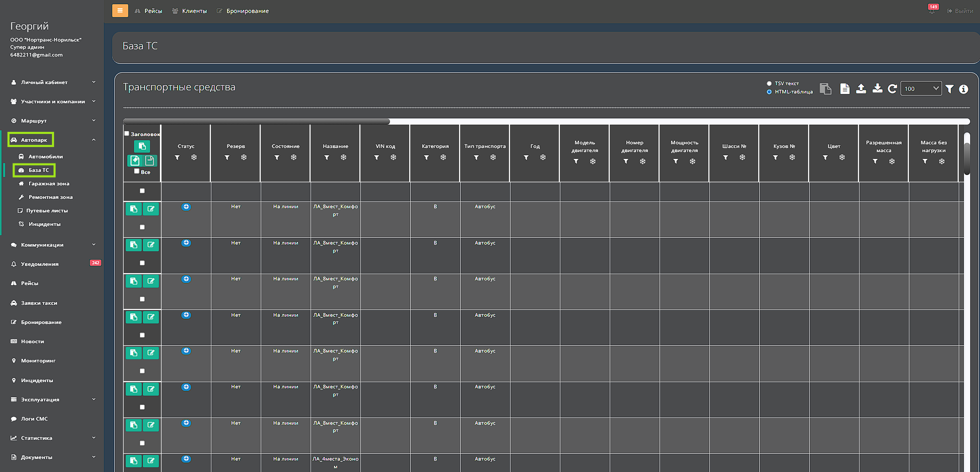Click the snowflake freeze icon under Название column

point(343,157)
